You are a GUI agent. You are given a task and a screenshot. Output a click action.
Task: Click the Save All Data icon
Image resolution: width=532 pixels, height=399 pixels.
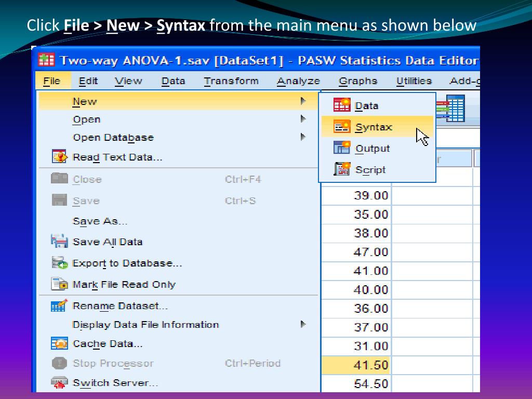click(59, 241)
